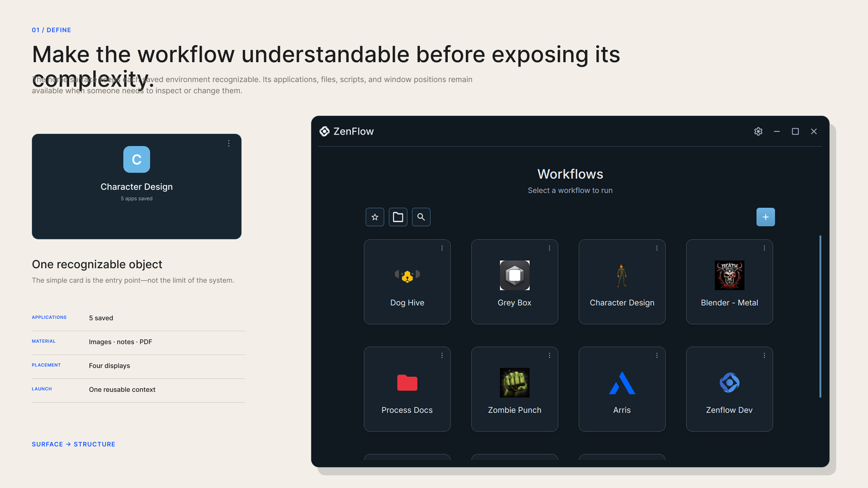This screenshot has height=488, width=868.
Task: Open Arris card options menu
Action: [x=657, y=355]
